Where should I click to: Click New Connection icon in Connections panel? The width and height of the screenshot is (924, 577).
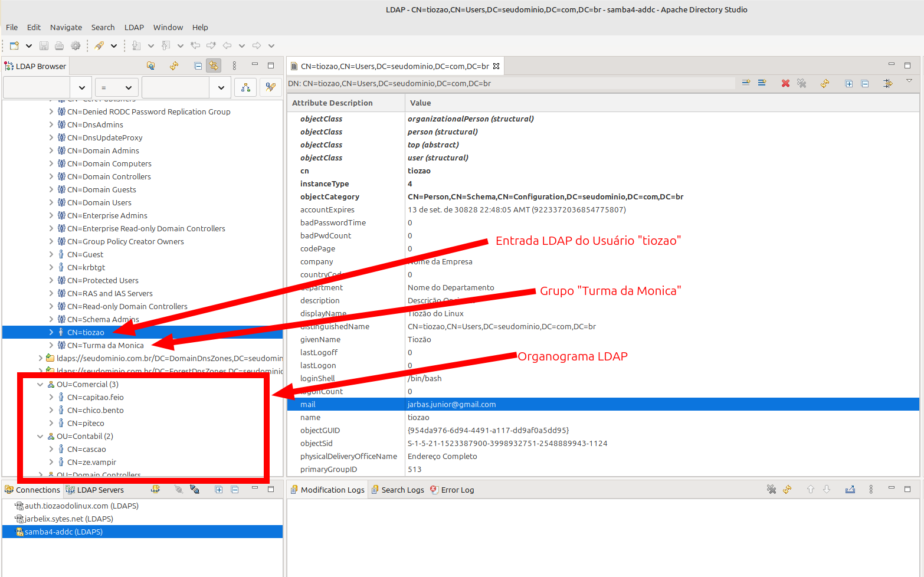(155, 489)
